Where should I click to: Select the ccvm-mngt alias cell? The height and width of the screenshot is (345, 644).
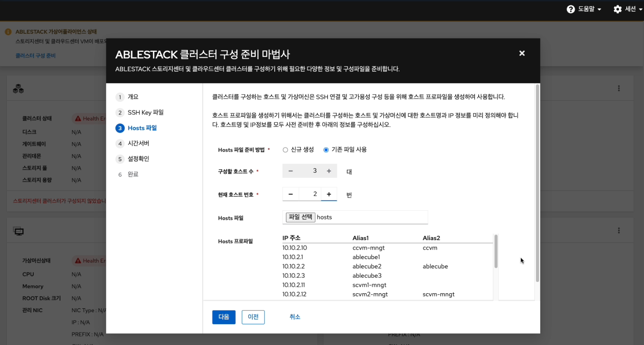click(x=368, y=248)
